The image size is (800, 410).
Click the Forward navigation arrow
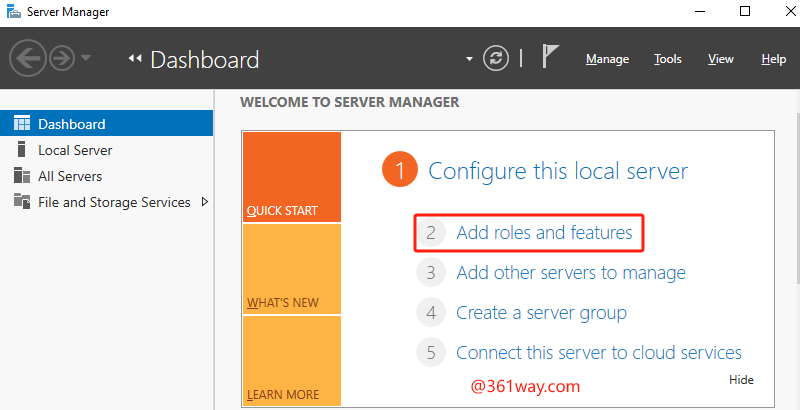pos(62,59)
